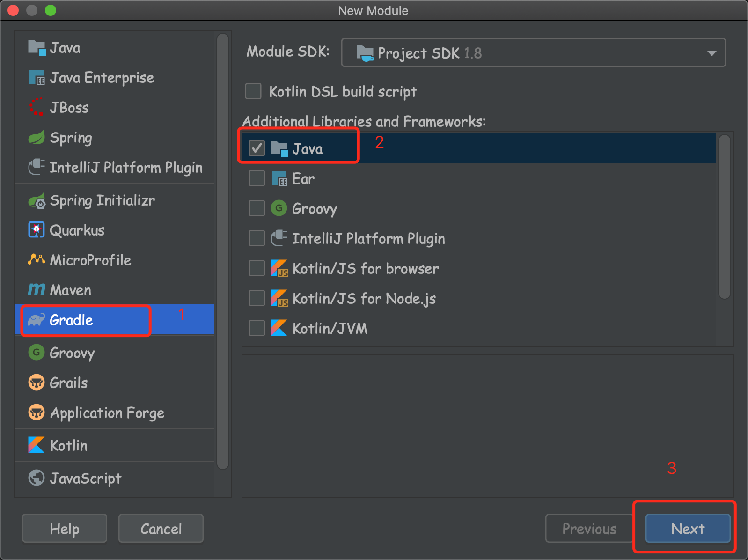The image size is (748, 560).
Task: Select the JavaScript globe icon
Action: pos(37,478)
